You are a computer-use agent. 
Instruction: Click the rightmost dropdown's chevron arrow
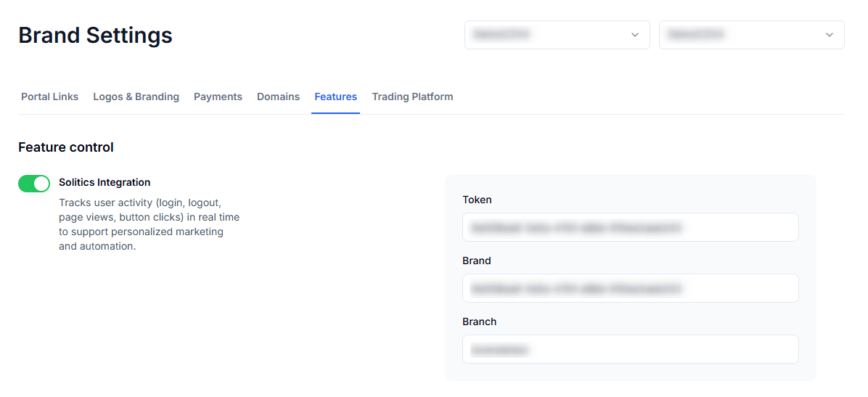click(x=830, y=35)
